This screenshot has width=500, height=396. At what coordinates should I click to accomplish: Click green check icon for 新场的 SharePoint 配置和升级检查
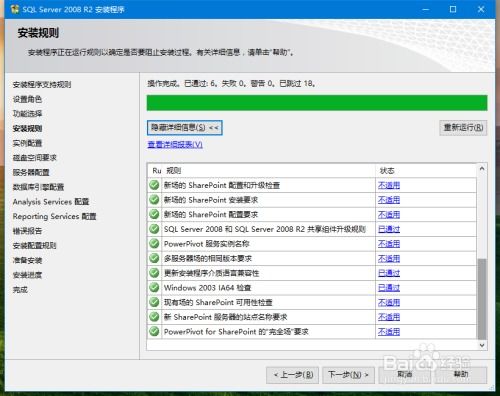pos(154,185)
